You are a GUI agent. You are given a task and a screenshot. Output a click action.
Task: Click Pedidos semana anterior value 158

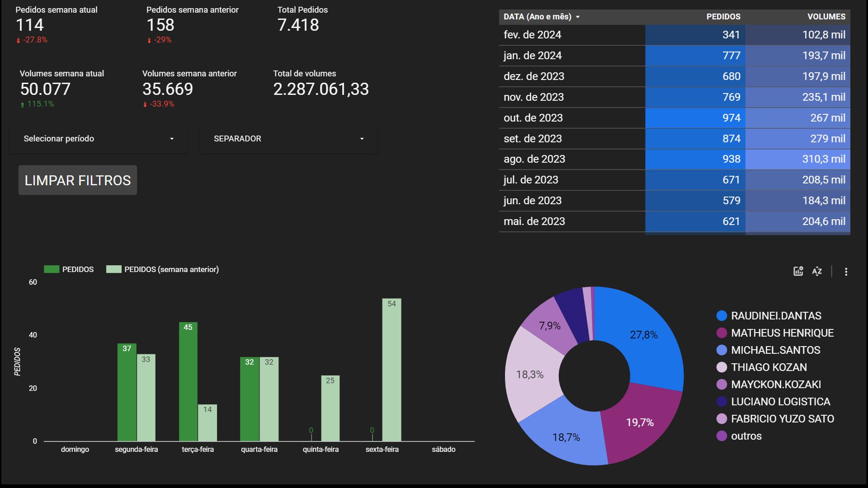pyautogui.click(x=160, y=25)
